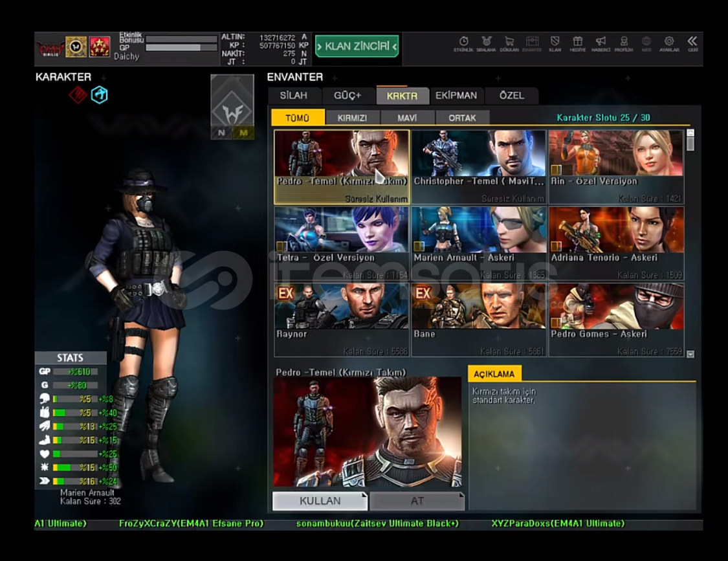Click the GP progress bar in top bar
The height and width of the screenshot is (561, 728).
(x=181, y=47)
